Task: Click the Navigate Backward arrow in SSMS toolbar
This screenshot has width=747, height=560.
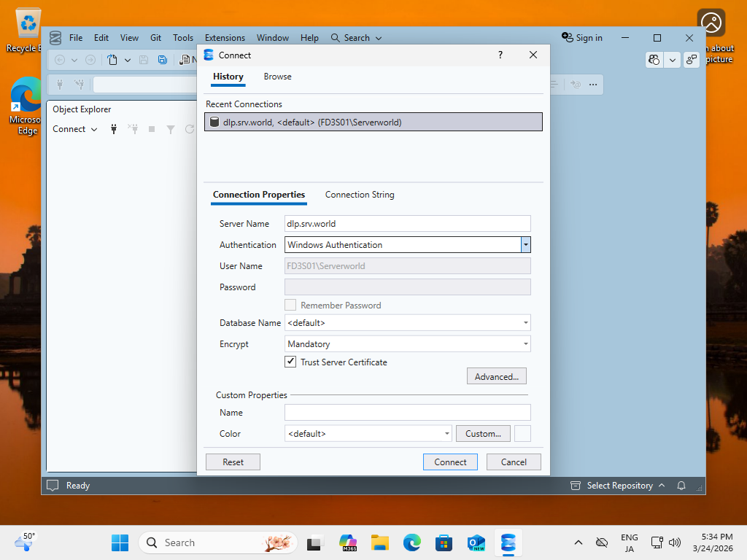Action: [60, 60]
